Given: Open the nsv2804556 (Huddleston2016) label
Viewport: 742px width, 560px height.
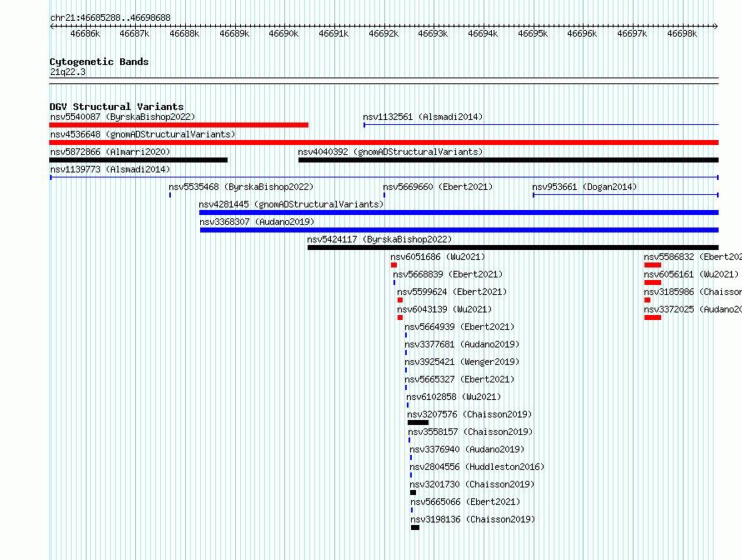Looking at the screenshot, I should pyautogui.click(x=476, y=467).
